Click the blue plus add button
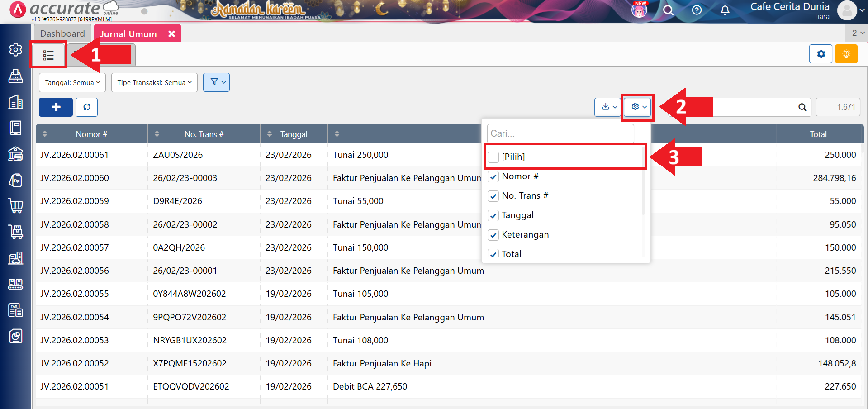Viewport: 868px width, 409px height. point(56,107)
